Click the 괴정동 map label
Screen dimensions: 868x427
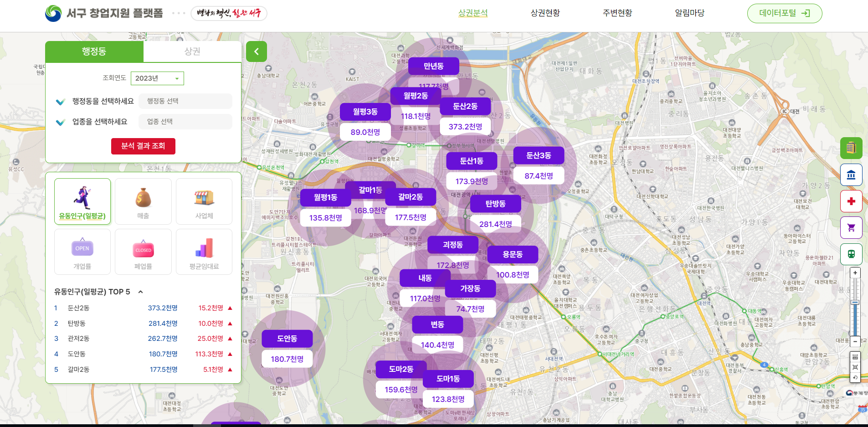tap(453, 245)
